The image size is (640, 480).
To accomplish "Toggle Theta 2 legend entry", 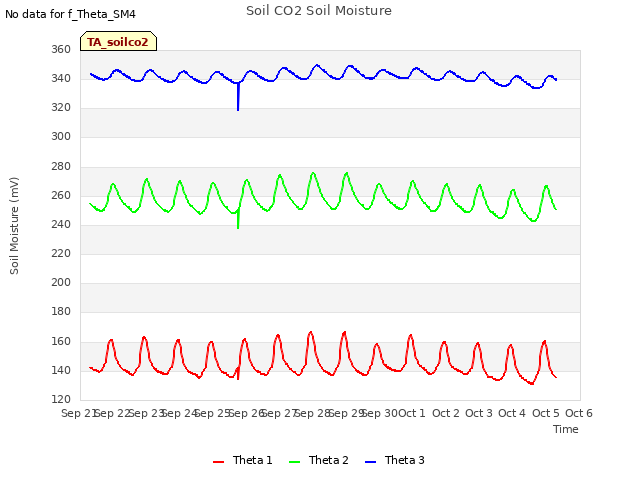I will (x=319, y=460).
